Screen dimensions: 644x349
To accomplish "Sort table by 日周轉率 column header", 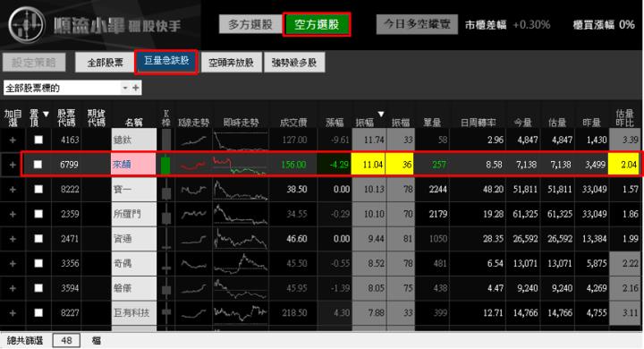I will [478, 122].
